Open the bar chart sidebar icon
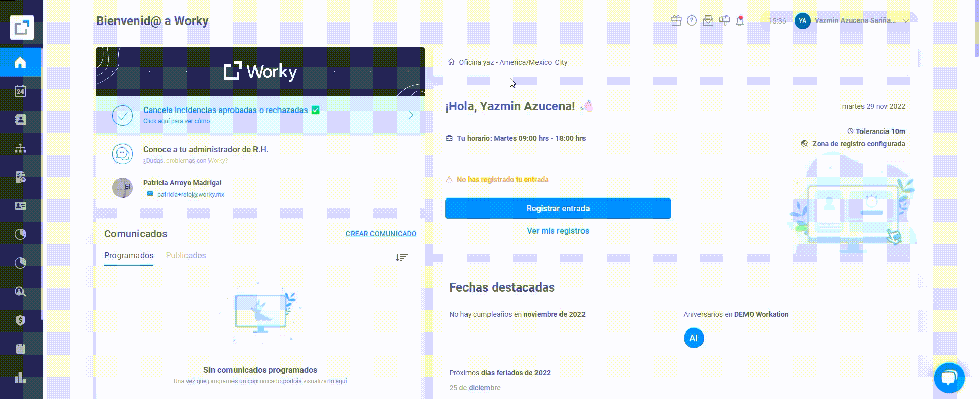 20,378
